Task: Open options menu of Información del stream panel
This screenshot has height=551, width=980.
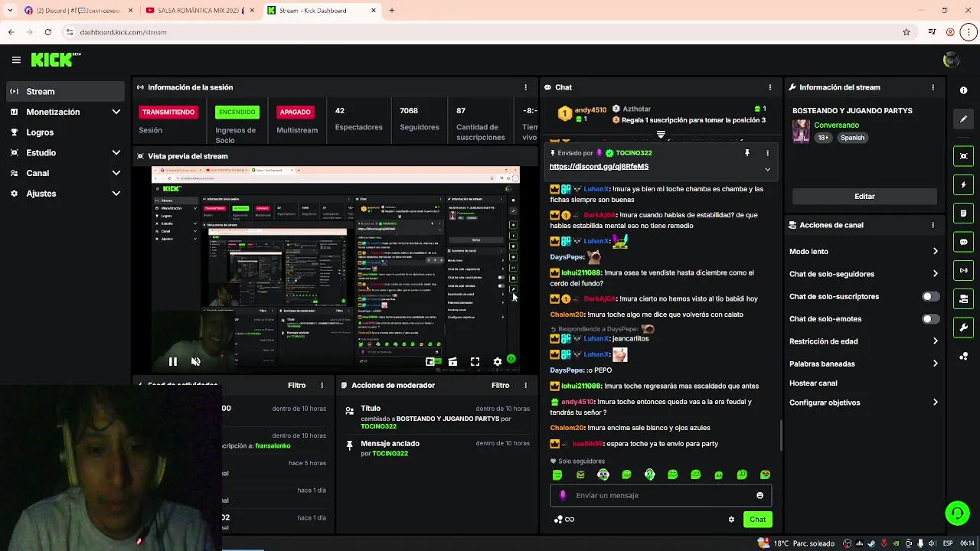Action: (x=933, y=87)
